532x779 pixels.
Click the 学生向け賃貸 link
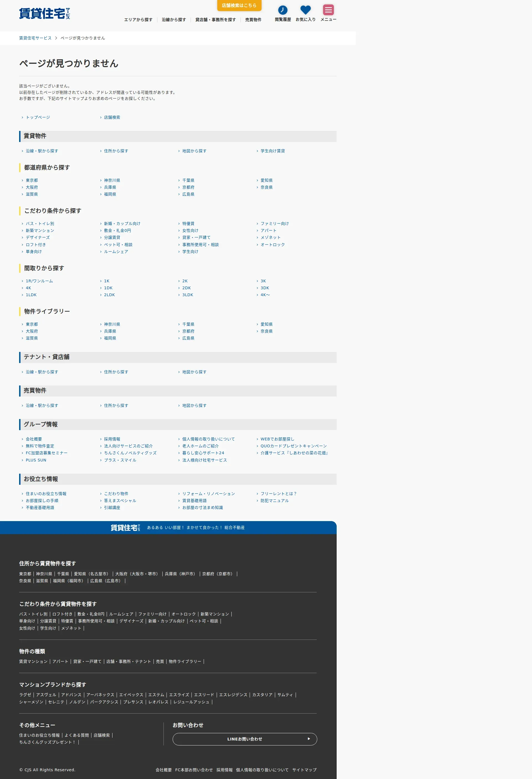point(272,151)
